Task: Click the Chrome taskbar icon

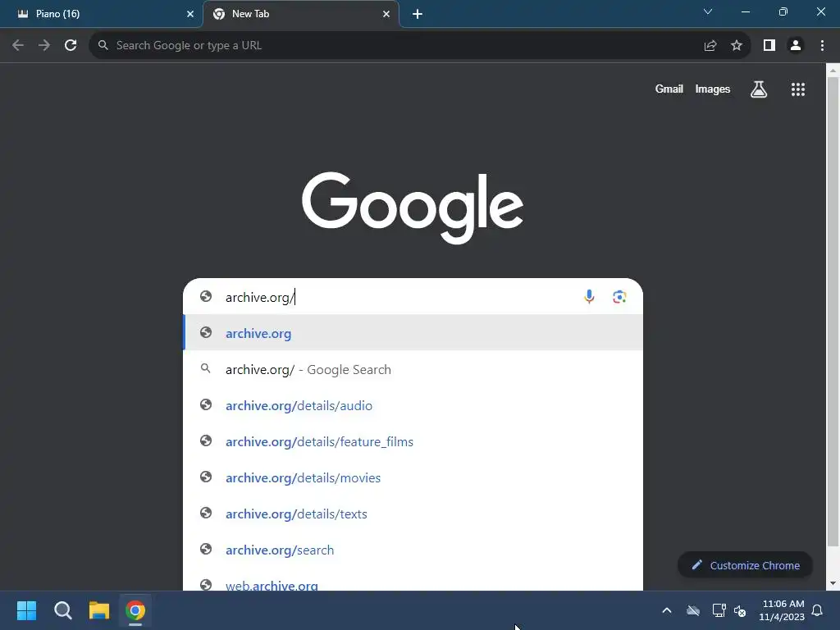Action: pos(135,610)
